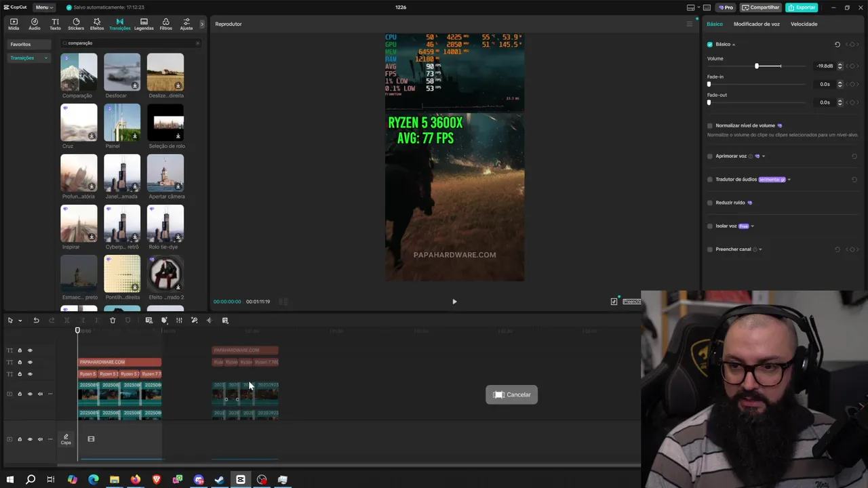868x488 pixels.
Task: Select the Painel transition thumbnail
Action: [122, 123]
